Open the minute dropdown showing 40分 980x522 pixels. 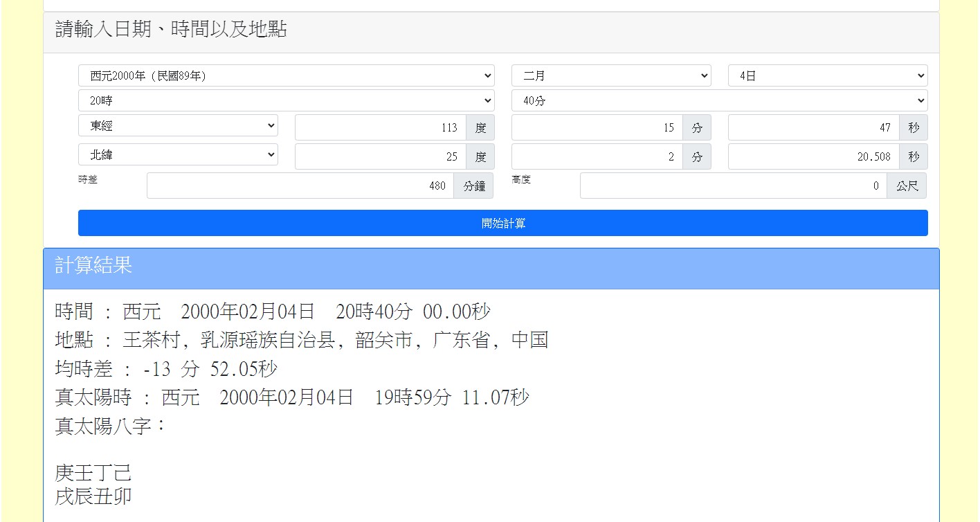pos(719,101)
